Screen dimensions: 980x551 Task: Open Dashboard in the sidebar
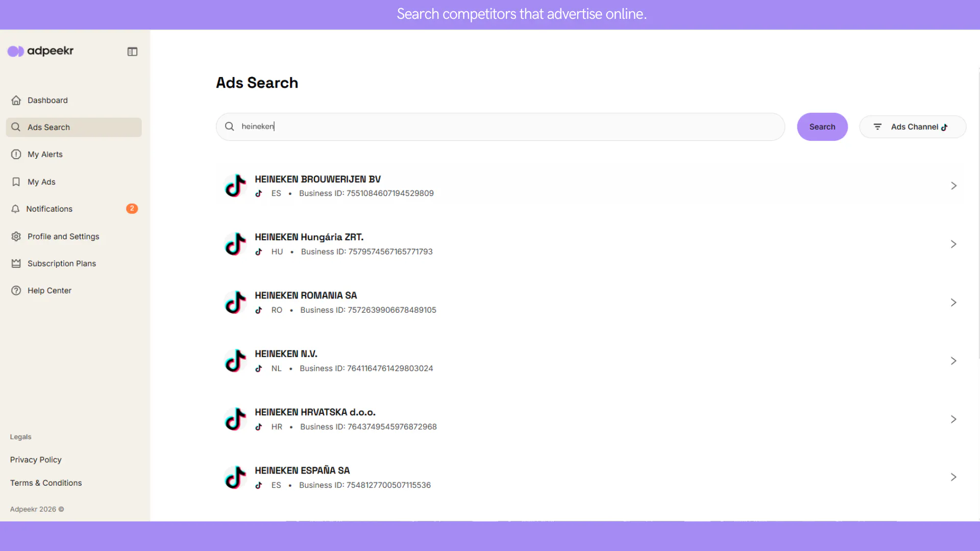pyautogui.click(x=73, y=101)
